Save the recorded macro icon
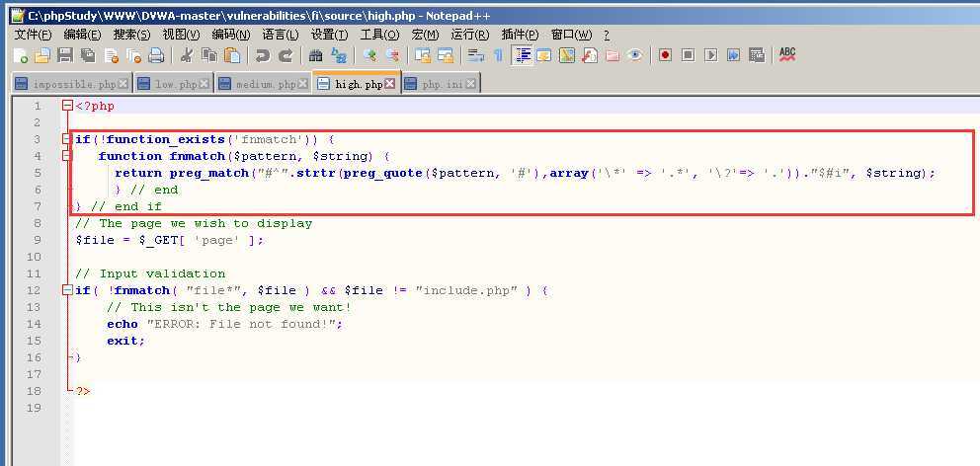This screenshot has width=980, height=466. 757,55
